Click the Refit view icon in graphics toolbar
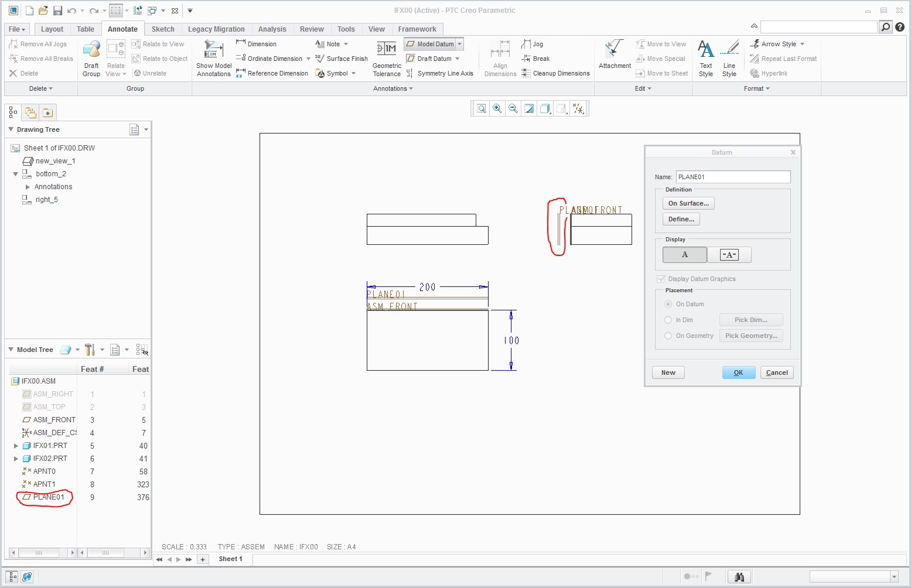Viewport: 911px width, 588px height. (482, 108)
